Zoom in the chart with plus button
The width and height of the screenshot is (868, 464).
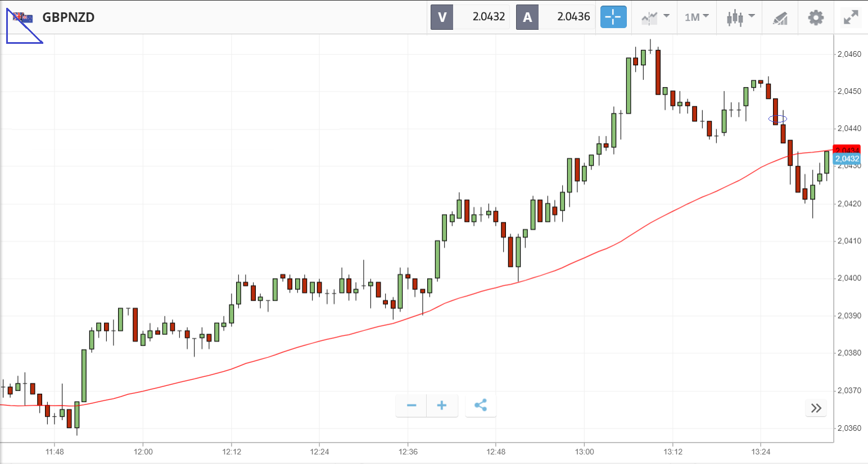pyautogui.click(x=442, y=406)
